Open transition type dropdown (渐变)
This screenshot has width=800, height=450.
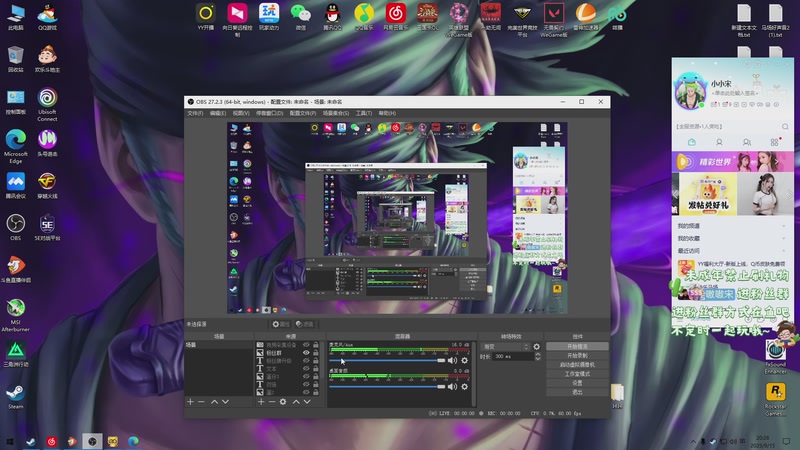505,346
